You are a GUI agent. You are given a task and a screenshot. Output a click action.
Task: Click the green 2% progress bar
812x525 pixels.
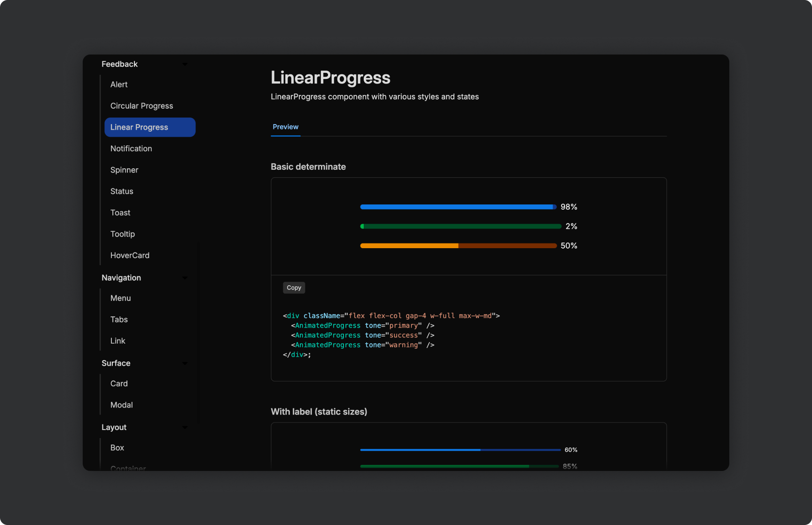(x=461, y=227)
